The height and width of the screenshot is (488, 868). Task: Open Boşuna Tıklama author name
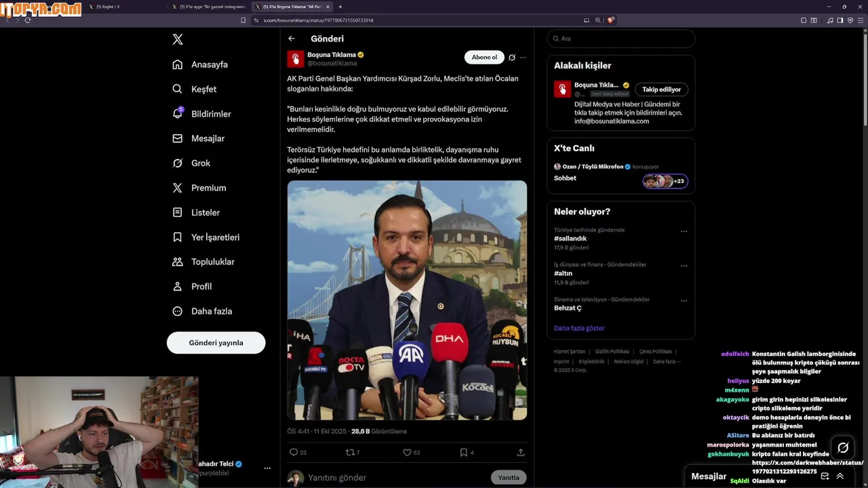[x=332, y=54]
